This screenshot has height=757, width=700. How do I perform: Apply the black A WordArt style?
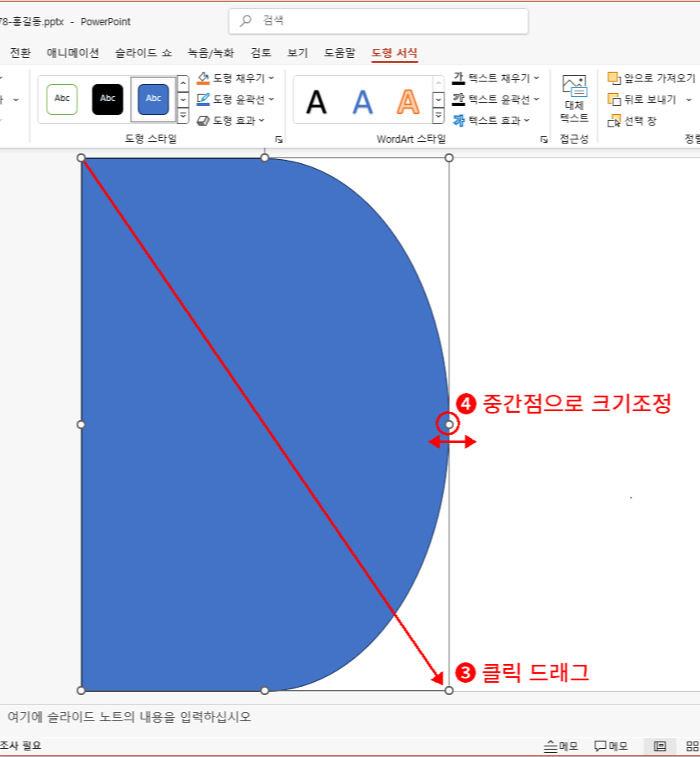tap(317, 102)
